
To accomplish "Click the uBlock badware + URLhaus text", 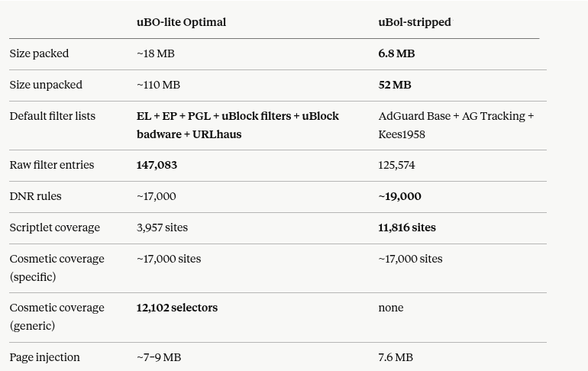I will [x=237, y=125].
